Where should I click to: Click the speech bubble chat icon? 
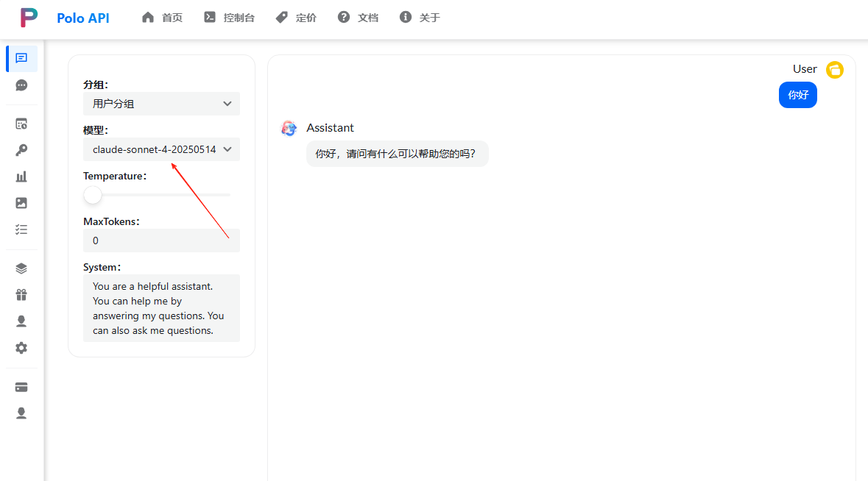coord(21,85)
